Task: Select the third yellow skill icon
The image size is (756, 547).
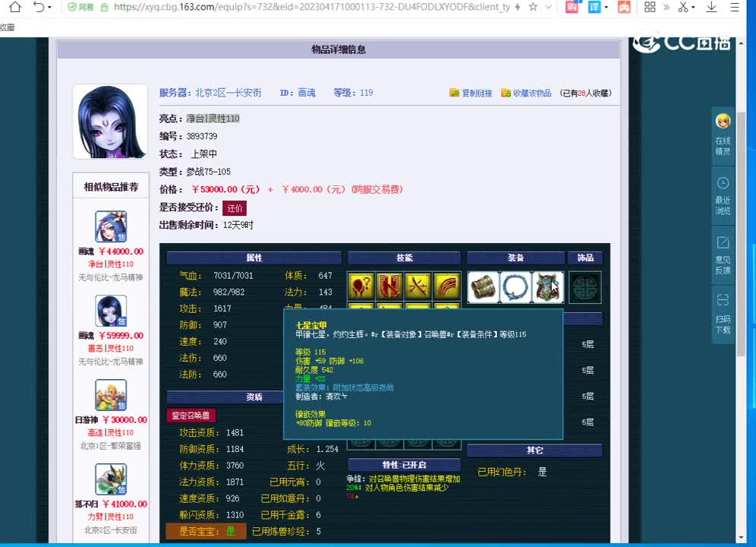Action: [418, 286]
